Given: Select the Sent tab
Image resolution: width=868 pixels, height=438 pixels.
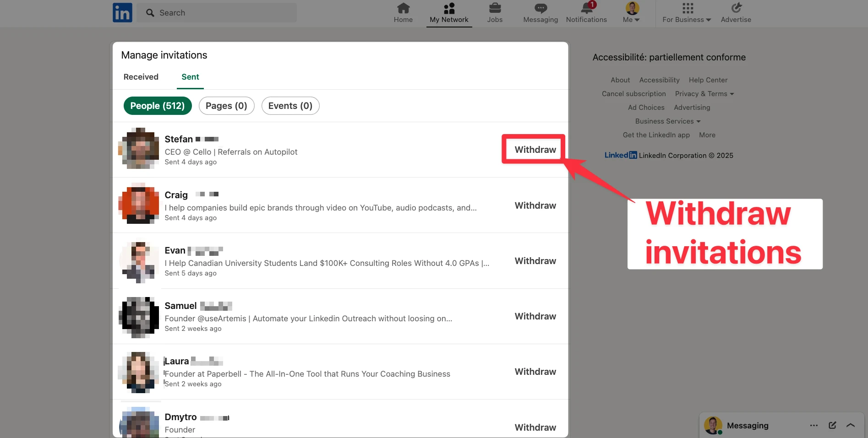Looking at the screenshot, I should coord(190,77).
